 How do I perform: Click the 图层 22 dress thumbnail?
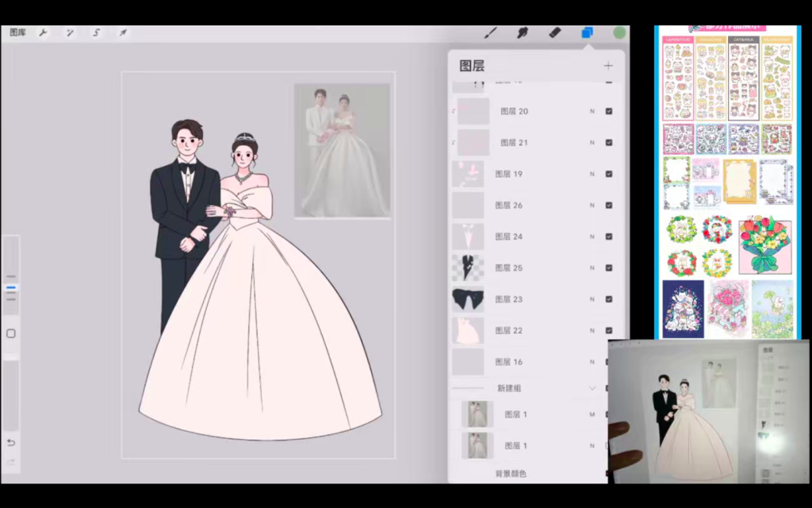coord(468,330)
